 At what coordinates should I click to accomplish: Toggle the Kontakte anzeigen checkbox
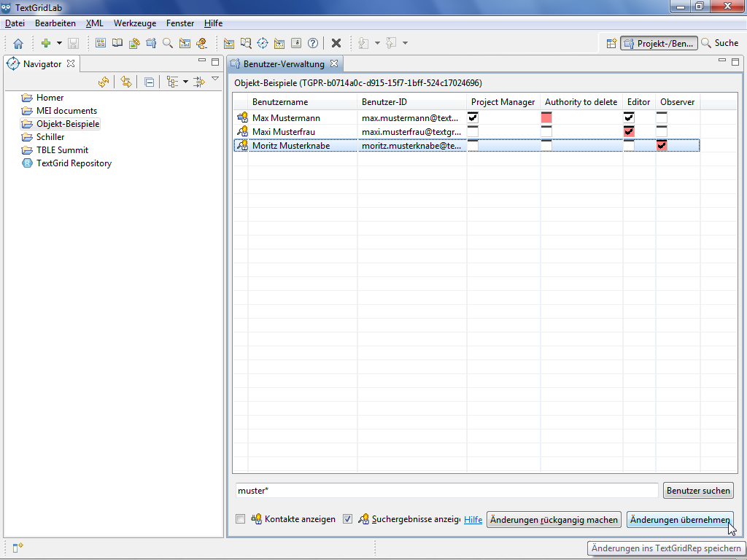point(241,519)
